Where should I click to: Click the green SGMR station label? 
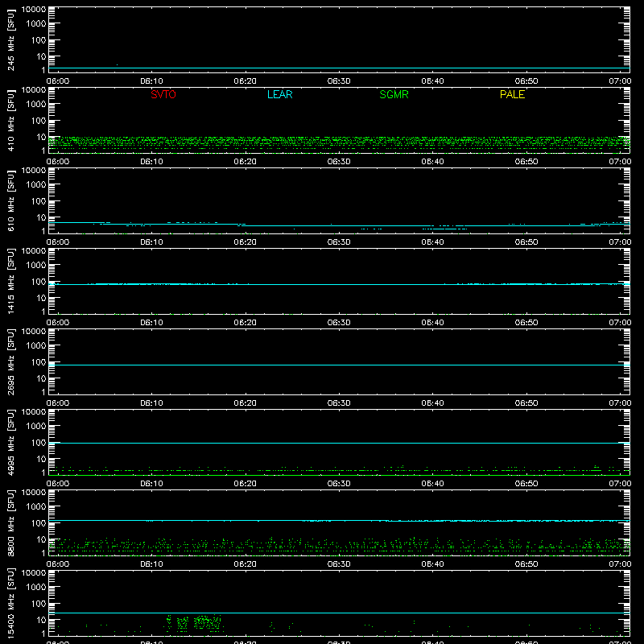click(394, 94)
